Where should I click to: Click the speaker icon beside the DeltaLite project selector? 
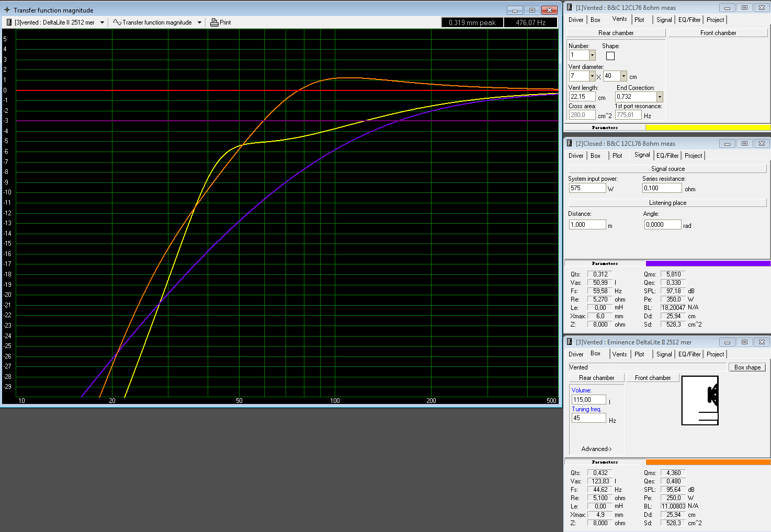pos(8,22)
